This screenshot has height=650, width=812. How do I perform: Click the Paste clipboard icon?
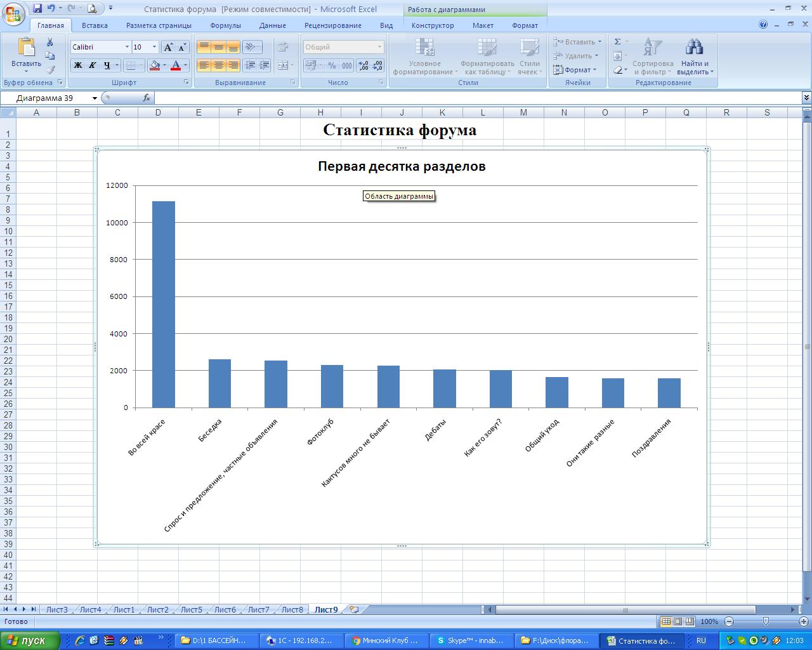click(26, 48)
